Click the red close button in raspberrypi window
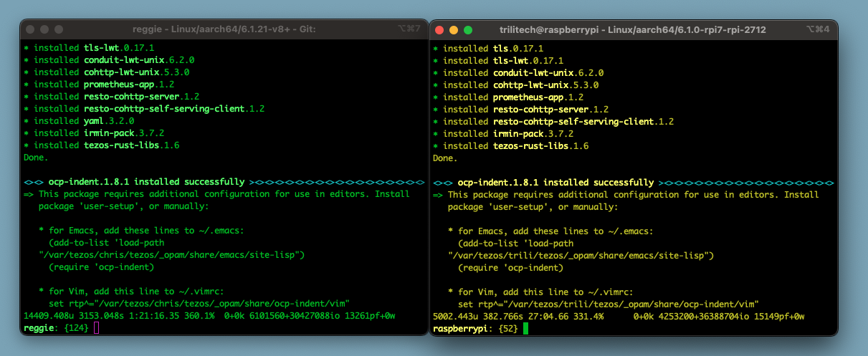The height and width of the screenshot is (356, 868). coord(440,30)
